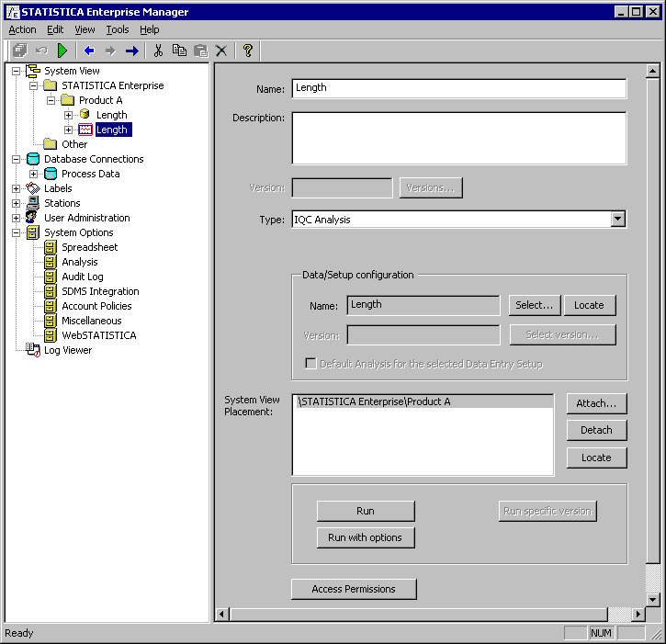Open Help with the yellow question mark icon
The image size is (666, 644).
247,51
